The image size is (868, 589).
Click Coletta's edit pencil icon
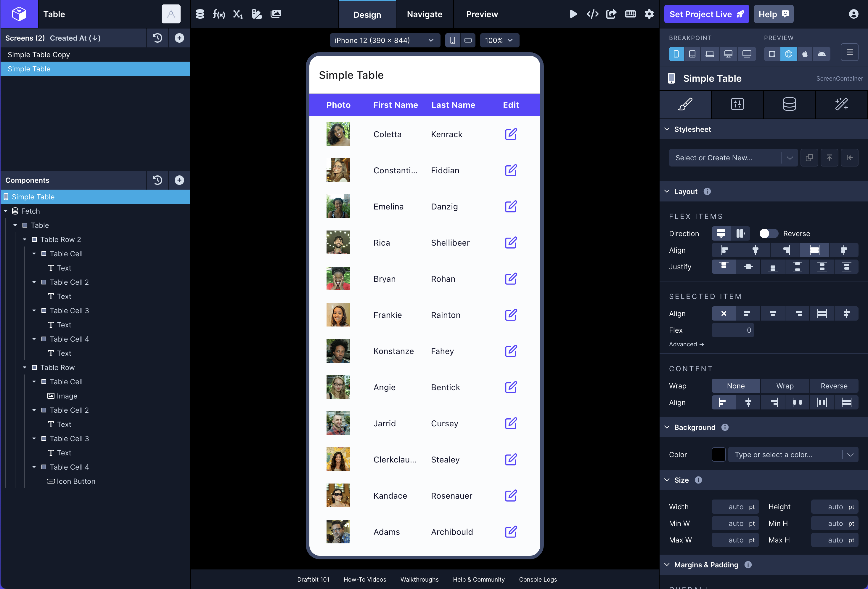(x=511, y=134)
